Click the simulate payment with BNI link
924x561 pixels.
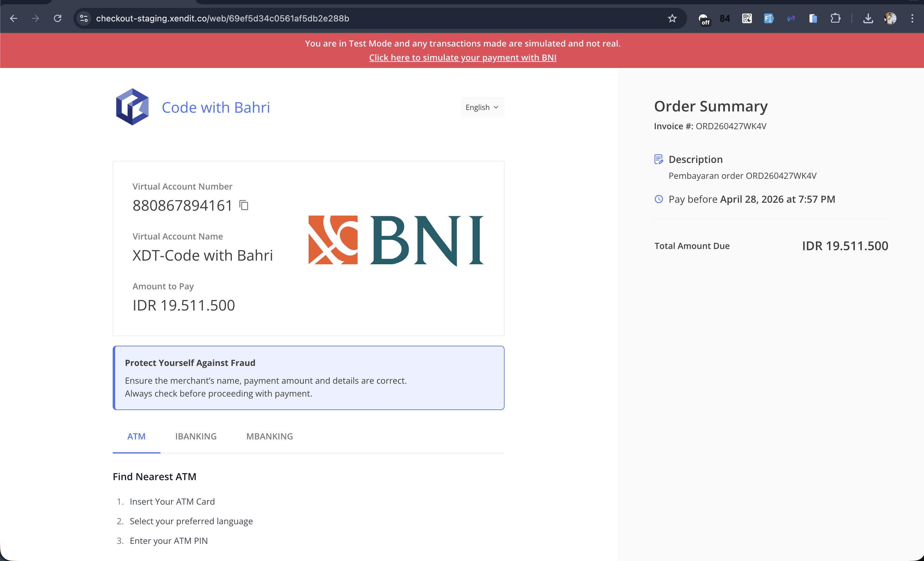(463, 57)
